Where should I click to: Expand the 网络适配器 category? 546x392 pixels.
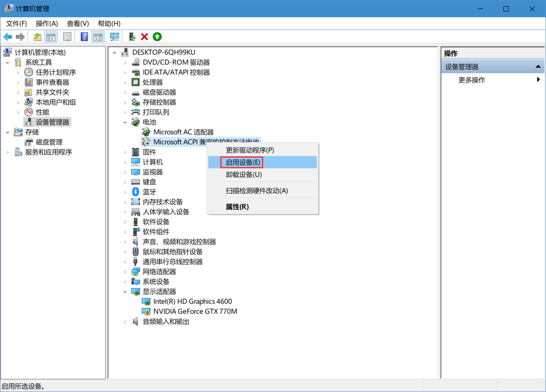(x=125, y=272)
